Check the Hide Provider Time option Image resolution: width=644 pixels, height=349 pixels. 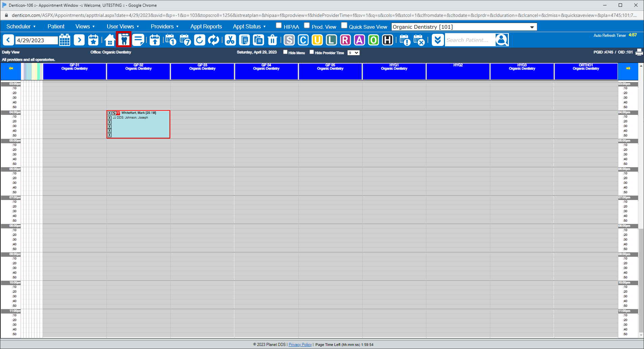click(312, 52)
